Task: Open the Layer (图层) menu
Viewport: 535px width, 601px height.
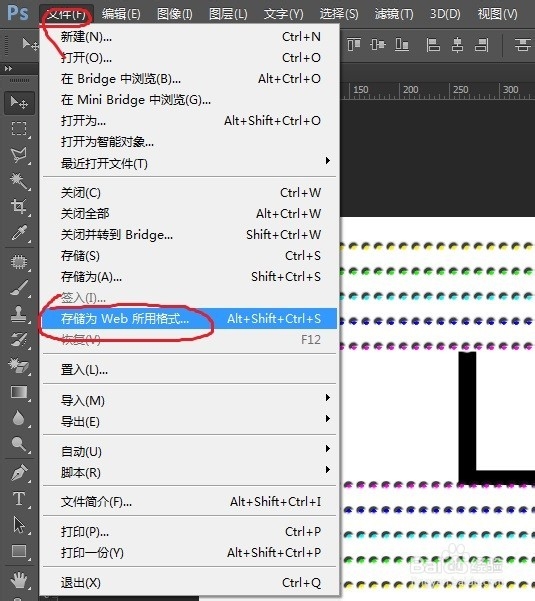Action: (x=228, y=14)
